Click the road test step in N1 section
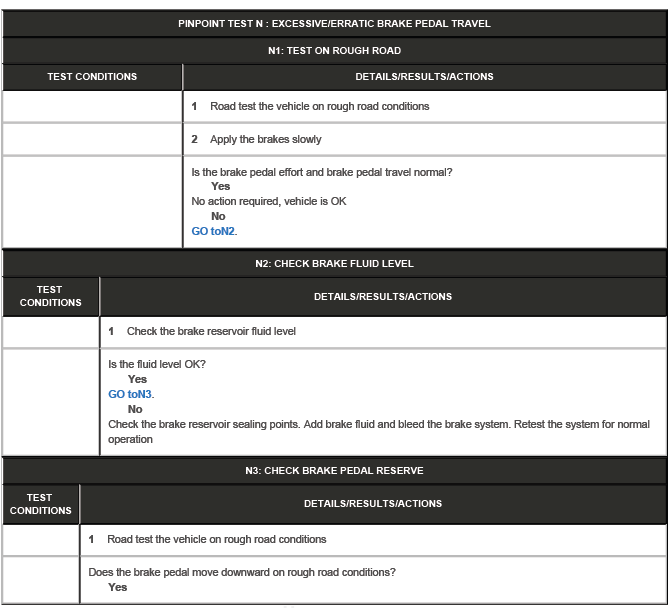Screen dimensions: 670x608 point(319,106)
